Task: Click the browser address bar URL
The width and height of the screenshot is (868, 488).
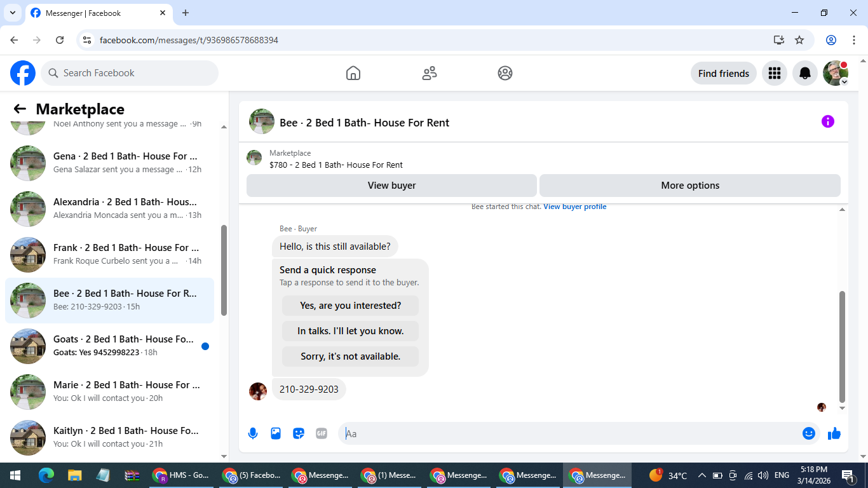Action: pyautogui.click(x=189, y=40)
